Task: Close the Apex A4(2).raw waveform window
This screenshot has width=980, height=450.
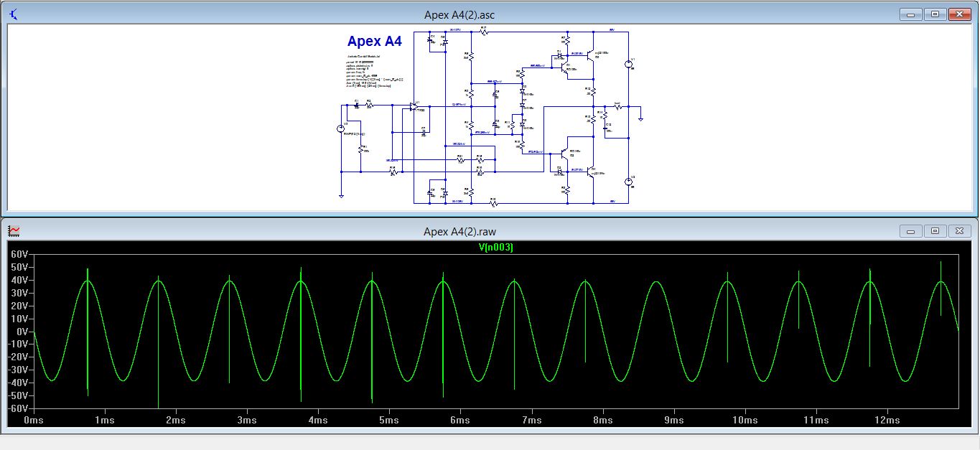Action: [960, 230]
